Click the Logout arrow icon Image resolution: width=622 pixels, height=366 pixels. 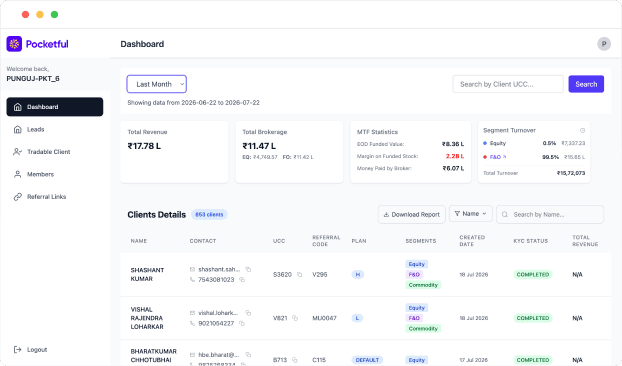[x=17, y=349]
